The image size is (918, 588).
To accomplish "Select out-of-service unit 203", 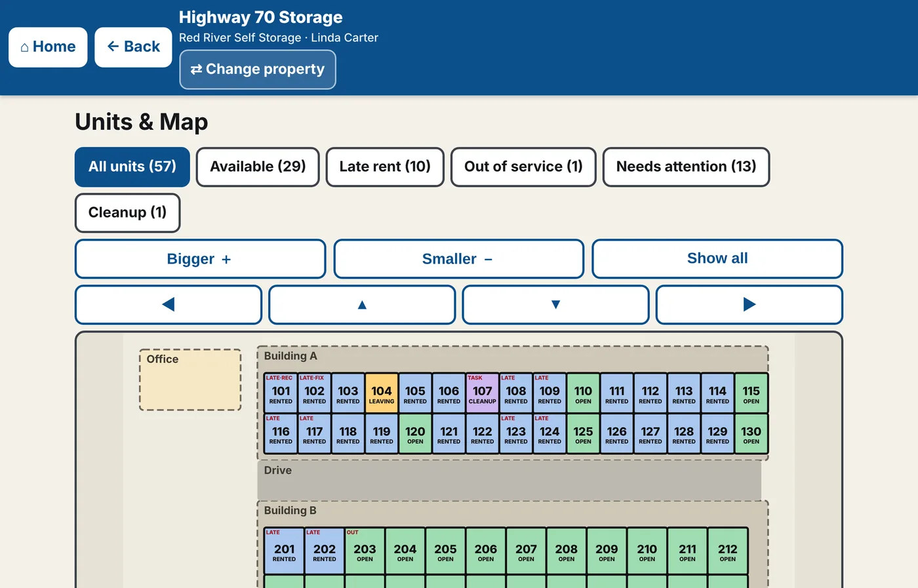I will tap(365, 551).
